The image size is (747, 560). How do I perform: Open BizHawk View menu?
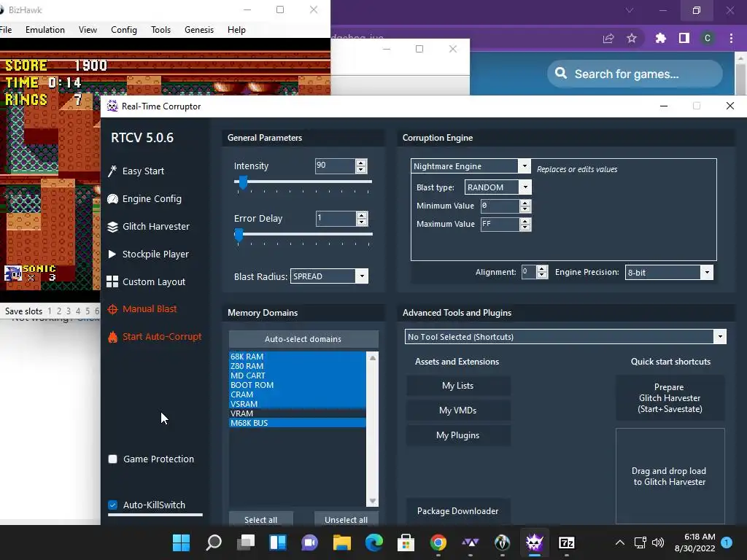pyautogui.click(x=88, y=29)
